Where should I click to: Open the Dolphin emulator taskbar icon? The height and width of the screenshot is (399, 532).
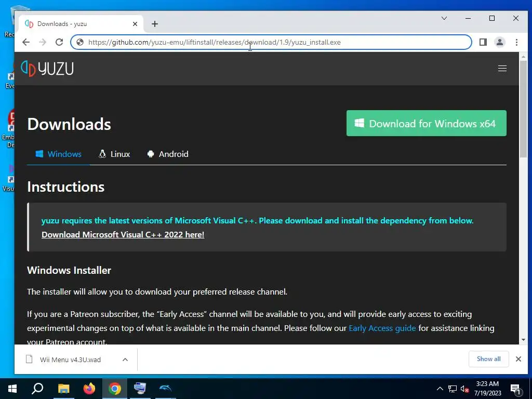(166, 389)
